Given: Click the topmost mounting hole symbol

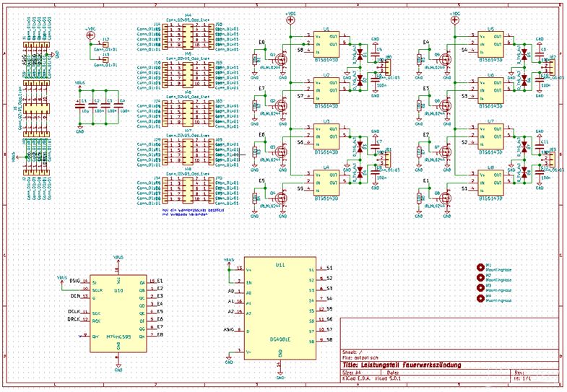Looking at the screenshot, I should 480,267.
